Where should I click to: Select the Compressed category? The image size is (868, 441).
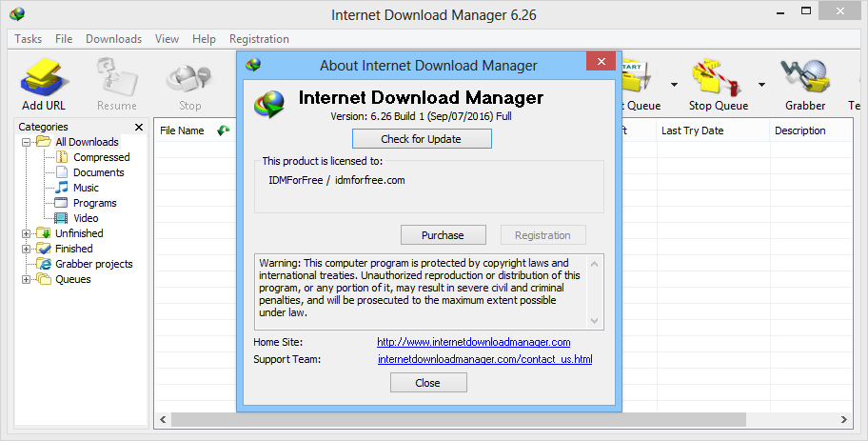102,157
